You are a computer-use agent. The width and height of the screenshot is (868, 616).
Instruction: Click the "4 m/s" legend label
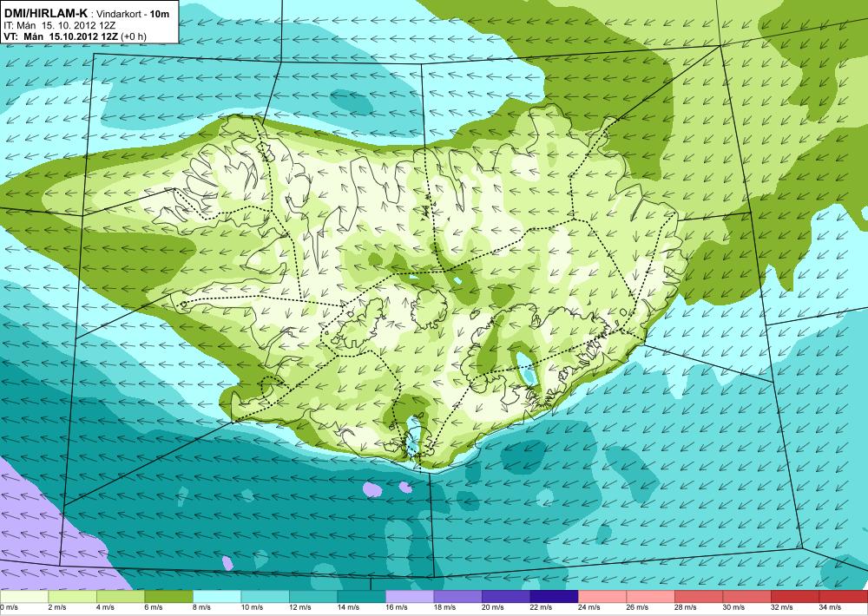pyautogui.click(x=105, y=607)
